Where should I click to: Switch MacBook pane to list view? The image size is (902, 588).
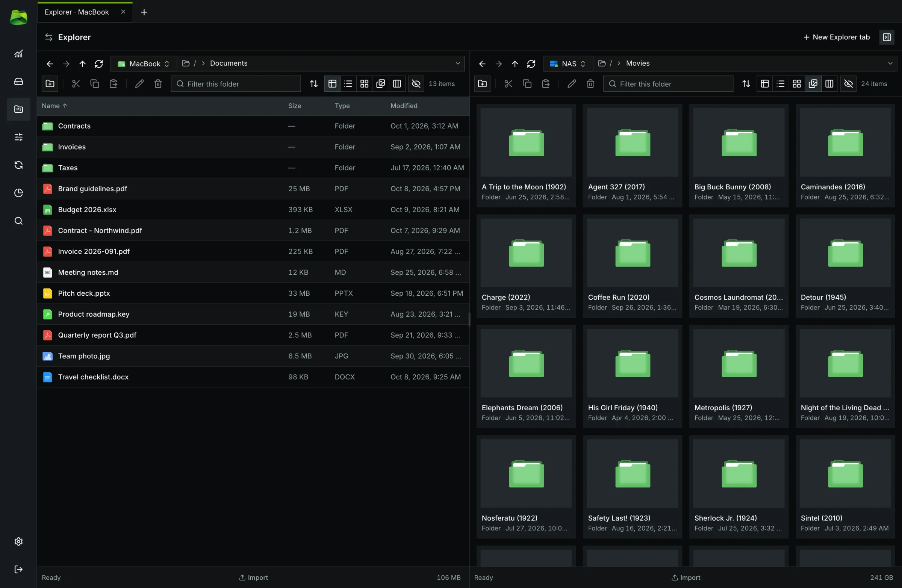(348, 84)
